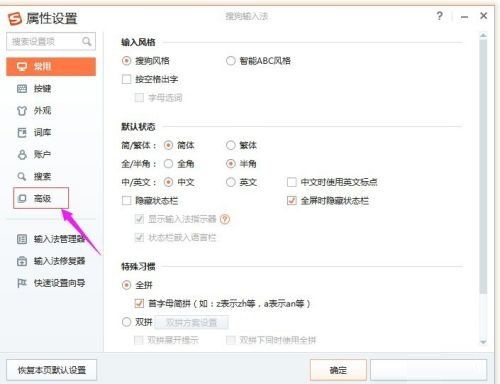This screenshot has height=384, width=500.
Task: Click the Sogou logo icon in the title bar
Action: pyautogui.click(x=15, y=18)
